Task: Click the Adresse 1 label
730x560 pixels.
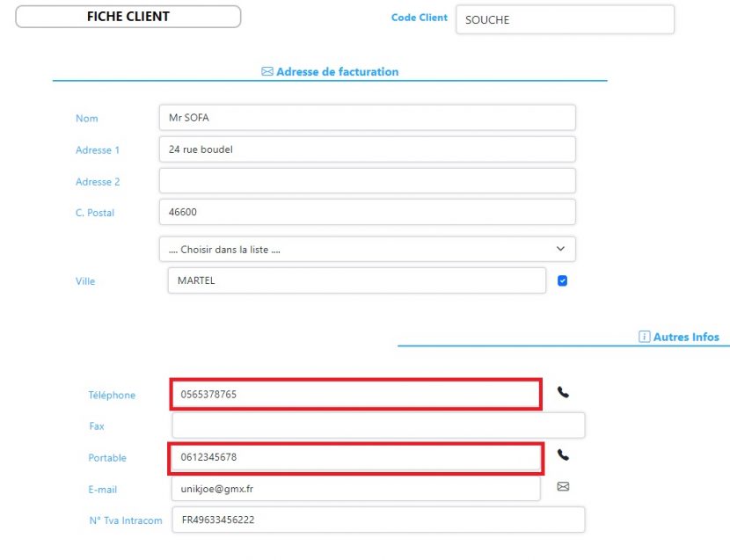Action: pyautogui.click(x=98, y=150)
